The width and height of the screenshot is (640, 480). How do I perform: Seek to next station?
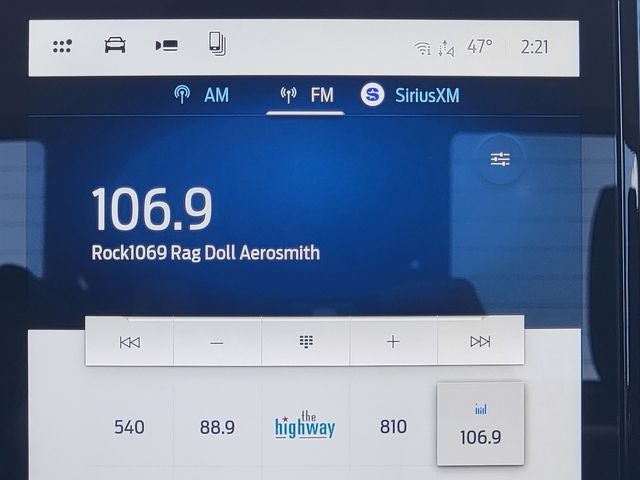480,341
